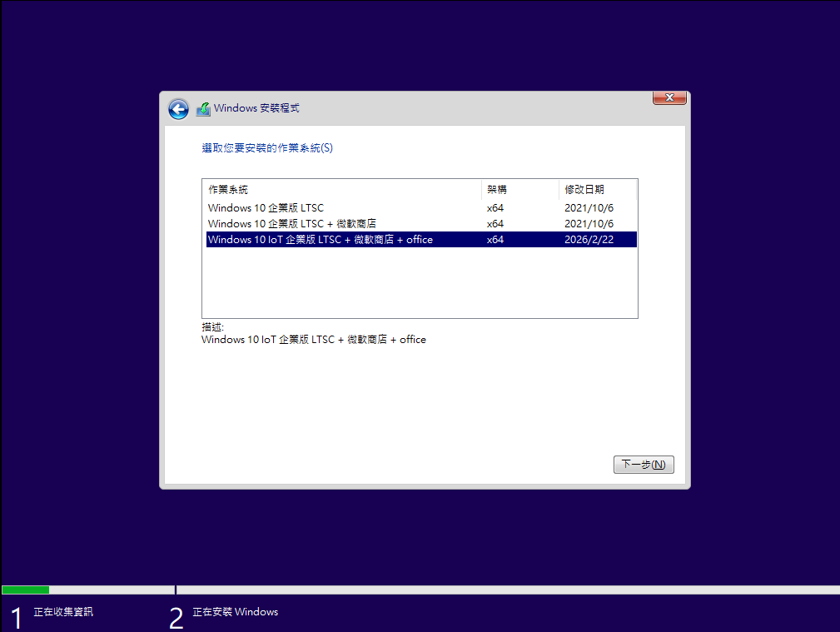This screenshot has width=840, height=632.
Task: Close the Windows 安裝程式 dialog
Action: click(669, 97)
